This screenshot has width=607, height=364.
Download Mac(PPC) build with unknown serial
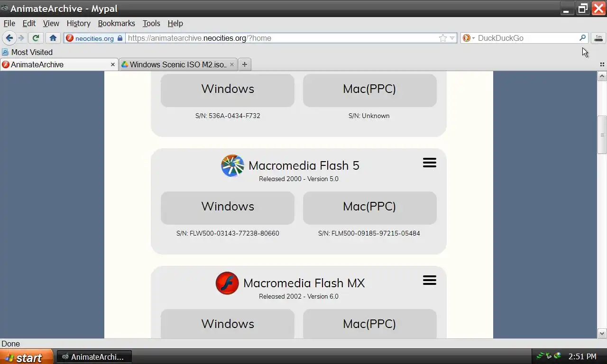pyautogui.click(x=370, y=90)
